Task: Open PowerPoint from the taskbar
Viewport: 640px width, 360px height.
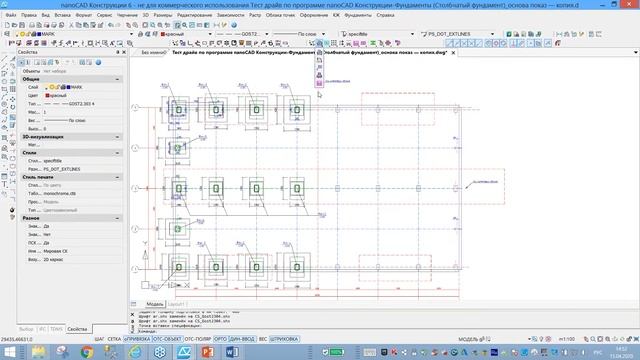Action: click(207, 352)
